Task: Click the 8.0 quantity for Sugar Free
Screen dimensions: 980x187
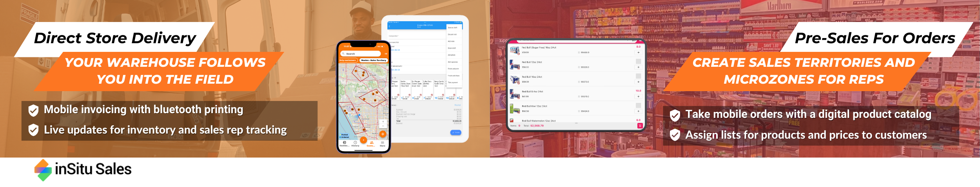Action: coord(638,47)
